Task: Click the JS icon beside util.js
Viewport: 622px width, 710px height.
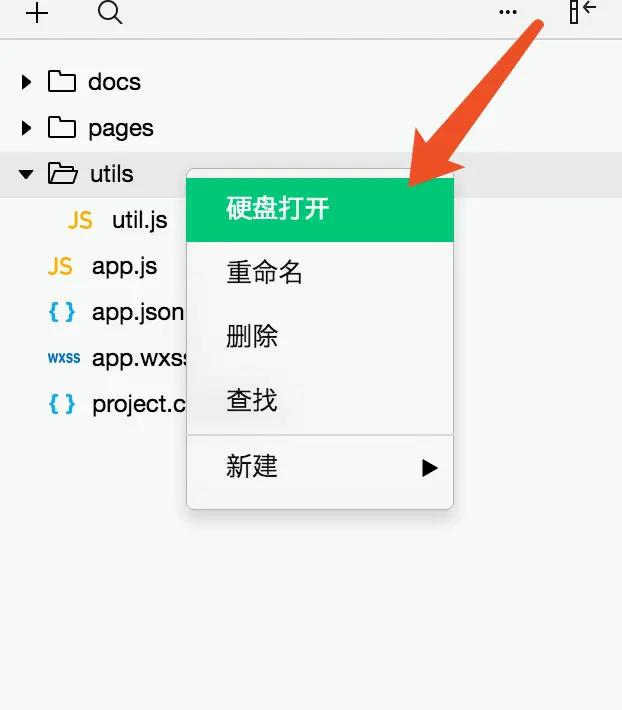Action: 80,221
